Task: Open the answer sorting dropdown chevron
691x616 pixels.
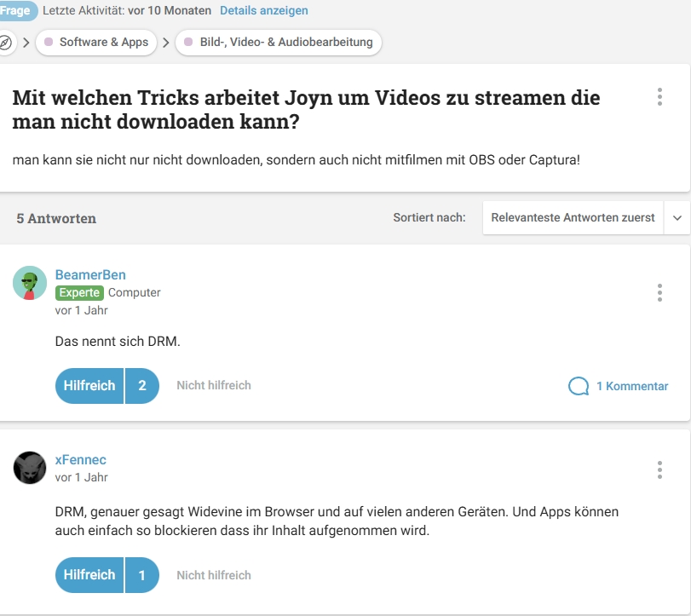Action: click(x=677, y=217)
